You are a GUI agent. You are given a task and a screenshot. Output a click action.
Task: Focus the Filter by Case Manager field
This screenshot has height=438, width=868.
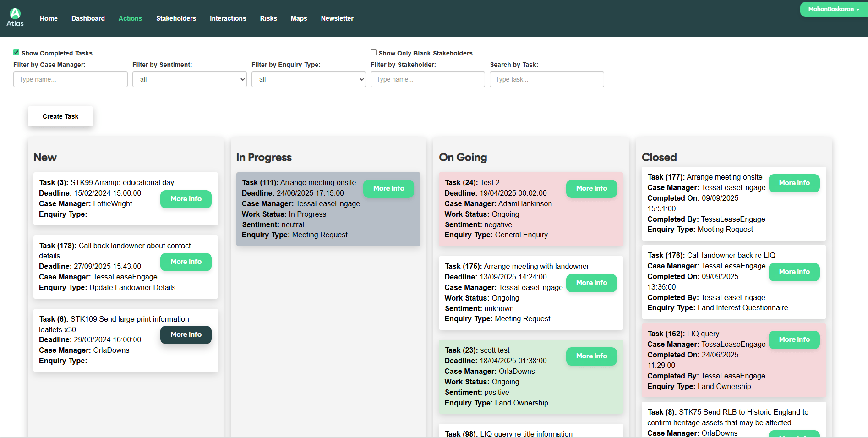(71, 79)
